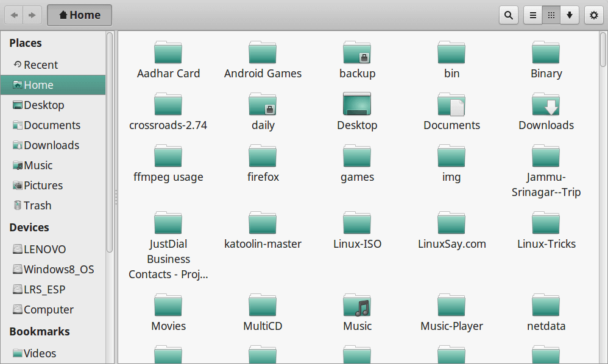
Task: Select the Windows8_OS drive
Action: [53, 270]
